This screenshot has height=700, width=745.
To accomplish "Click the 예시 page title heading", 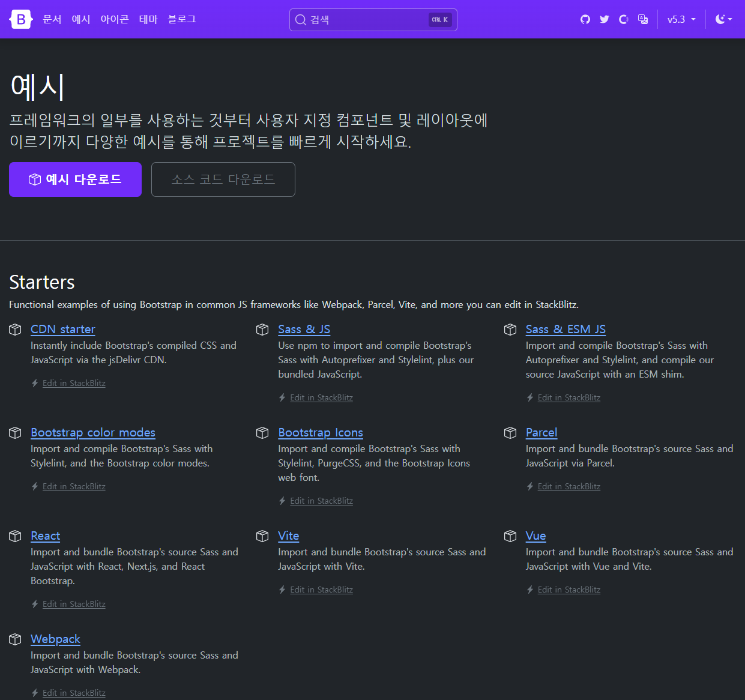I will [x=37, y=87].
